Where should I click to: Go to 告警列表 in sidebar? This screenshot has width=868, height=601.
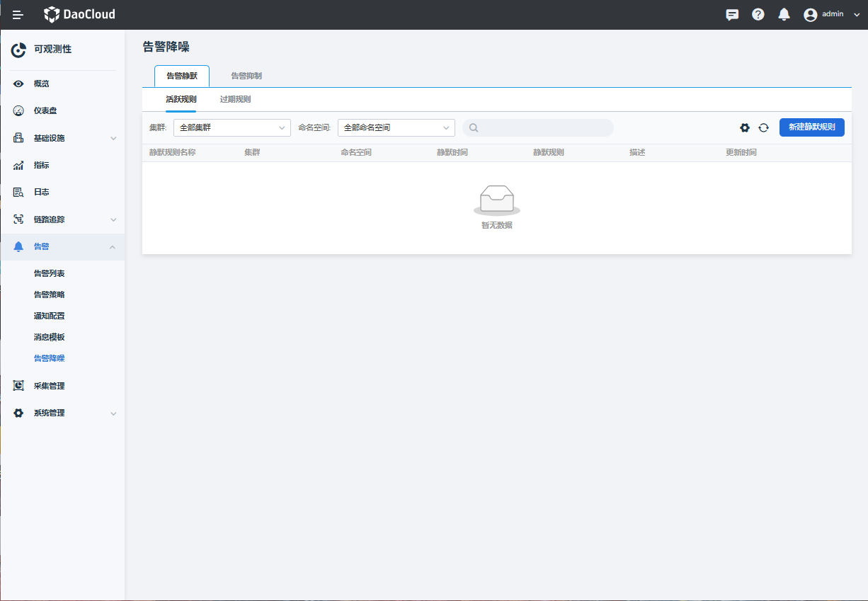pos(50,273)
